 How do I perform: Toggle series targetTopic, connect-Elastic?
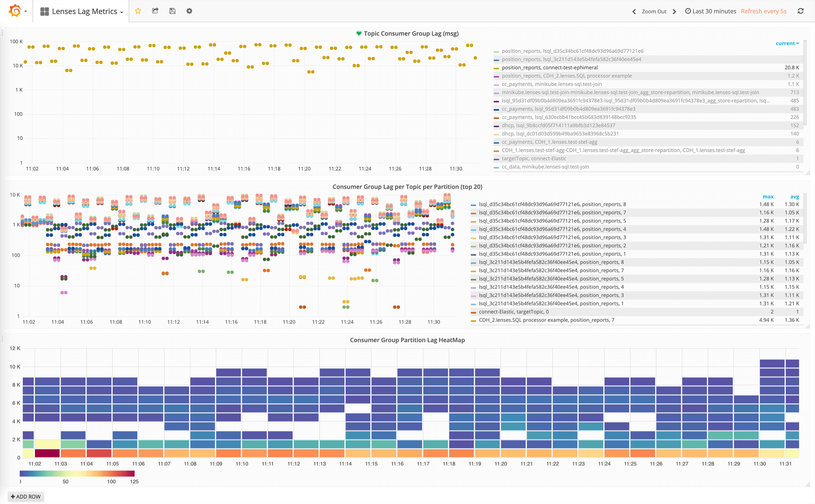(534, 158)
